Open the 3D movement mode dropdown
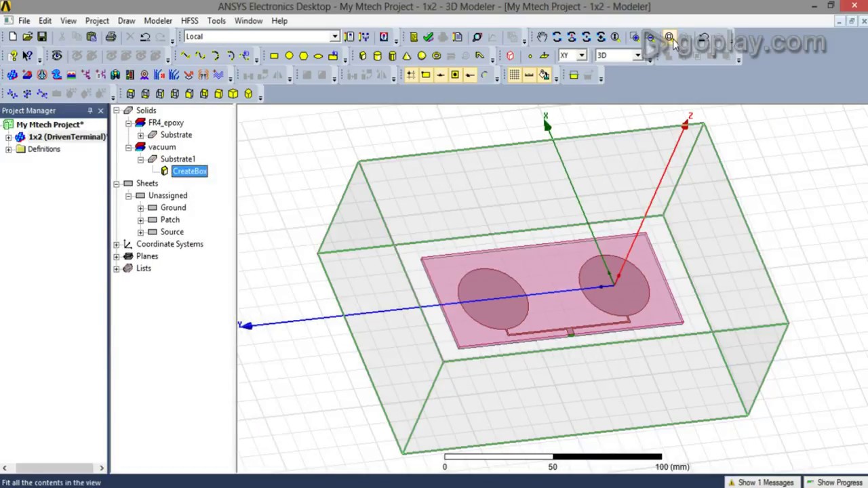Viewport: 868px width, 488px height. 637,56
